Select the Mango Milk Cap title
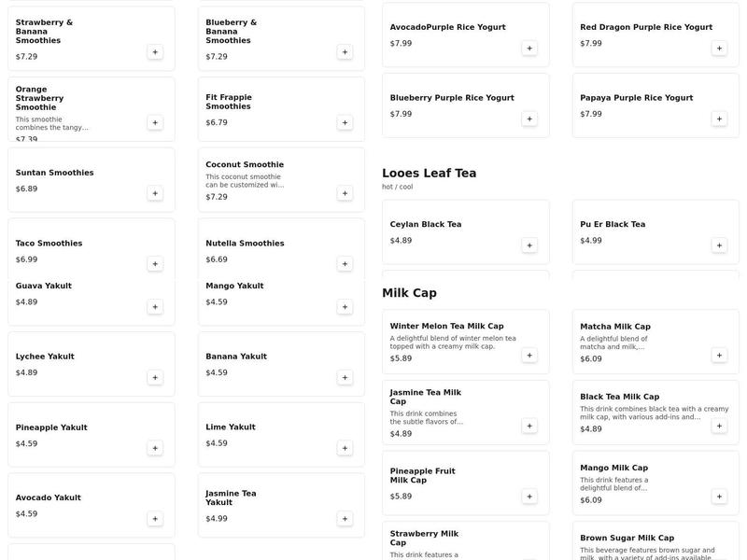This screenshot has height=560, width=747. point(613,468)
